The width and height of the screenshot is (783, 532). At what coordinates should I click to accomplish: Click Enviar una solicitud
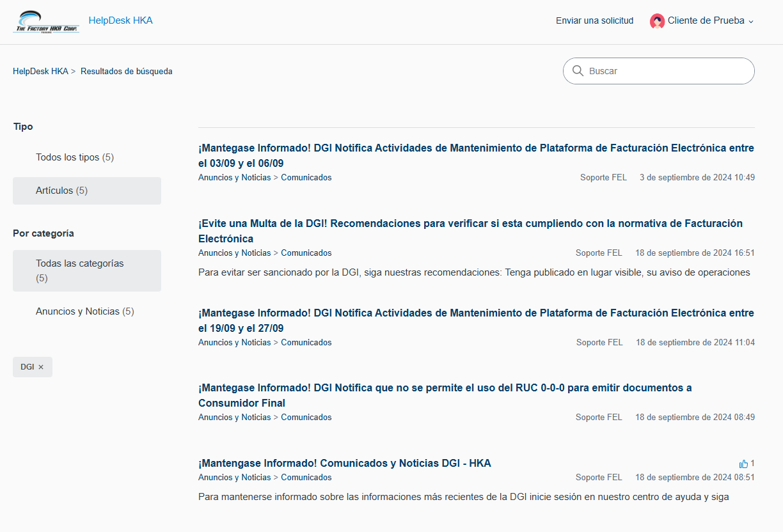click(594, 20)
